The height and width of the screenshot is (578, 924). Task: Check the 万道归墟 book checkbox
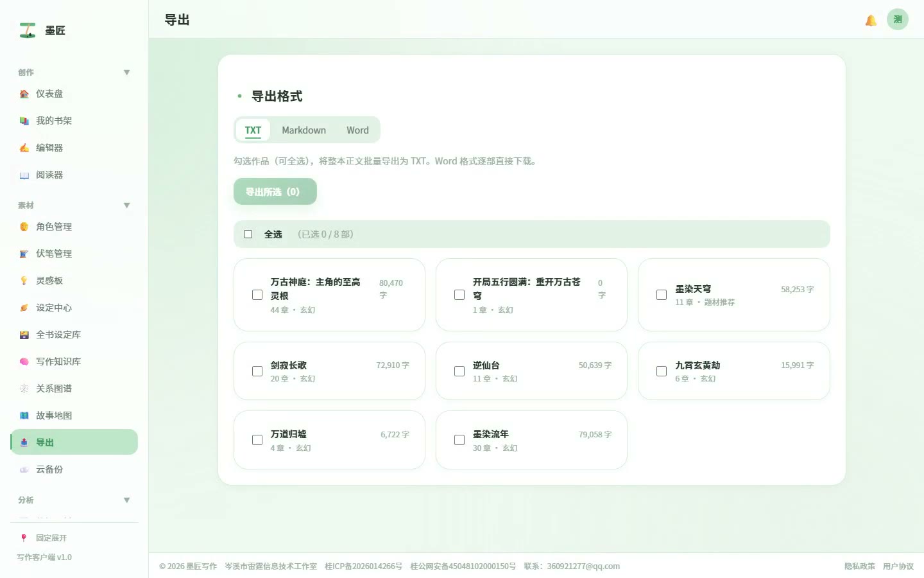(257, 440)
